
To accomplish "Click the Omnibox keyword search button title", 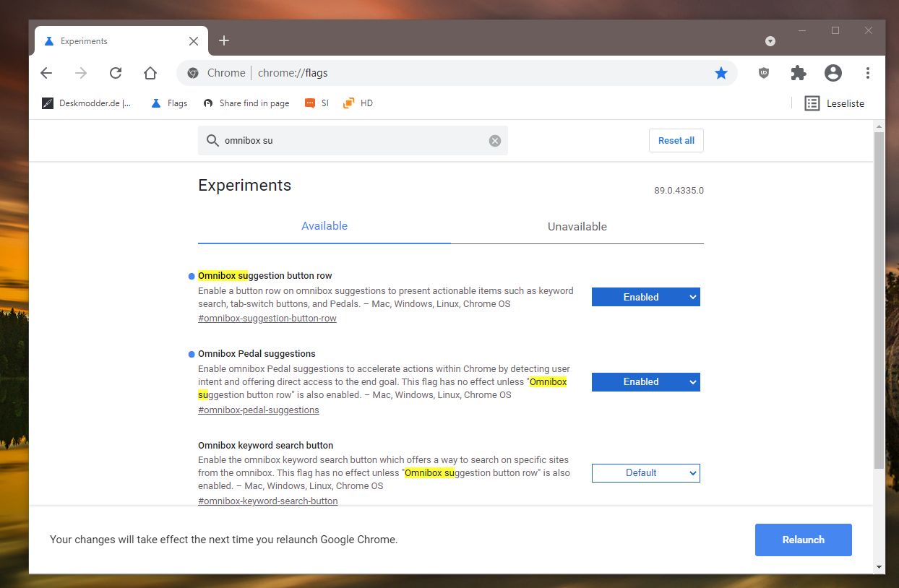I will click(x=265, y=445).
